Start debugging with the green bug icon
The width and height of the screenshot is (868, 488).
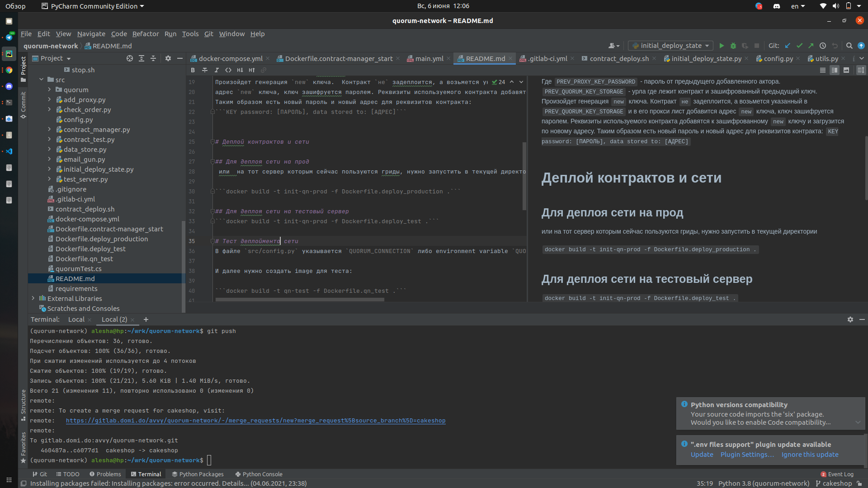click(x=733, y=46)
